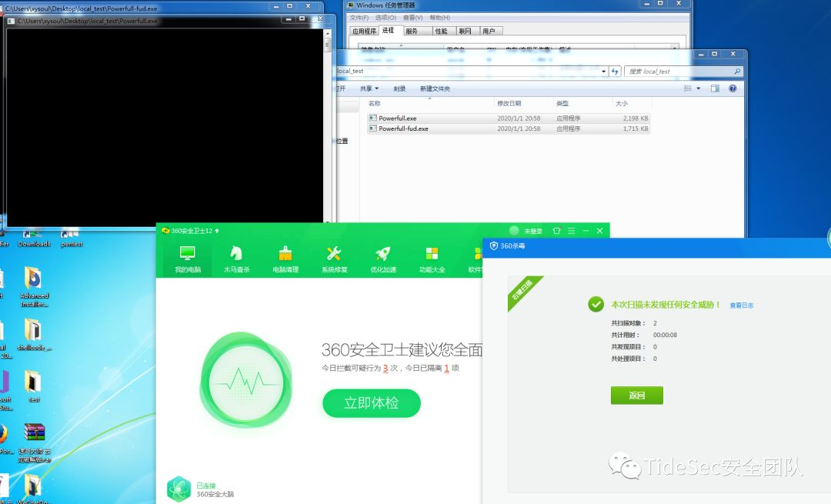Open 文件(F) menu in Task Manager
The width and height of the screenshot is (831, 504).
[x=359, y=18]
